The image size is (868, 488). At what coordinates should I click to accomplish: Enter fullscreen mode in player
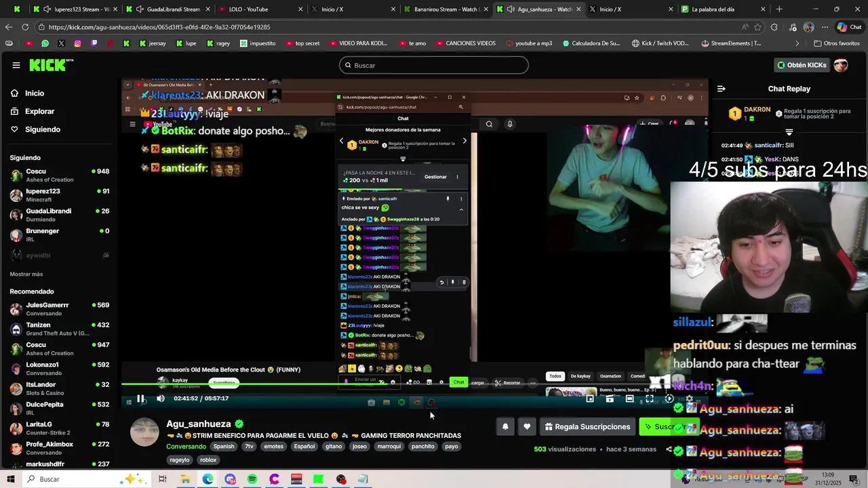click(x=650, y=399)
